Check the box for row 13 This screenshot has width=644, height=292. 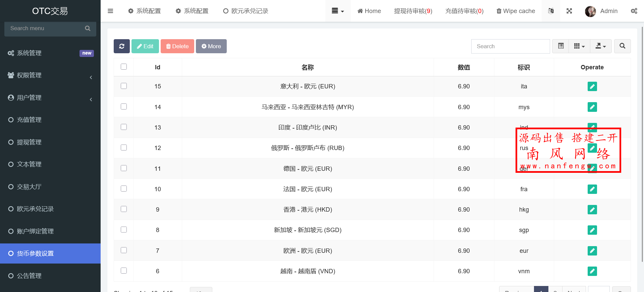124,127
